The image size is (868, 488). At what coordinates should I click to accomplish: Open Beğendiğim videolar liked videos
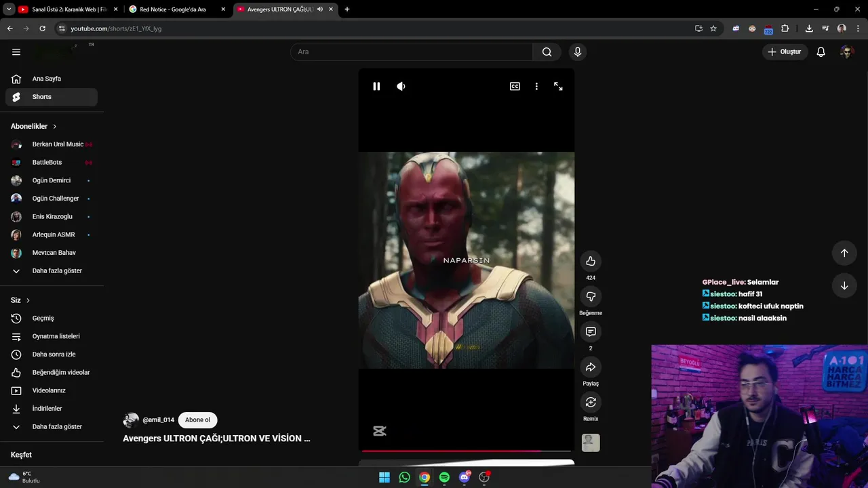click(52, 373)
